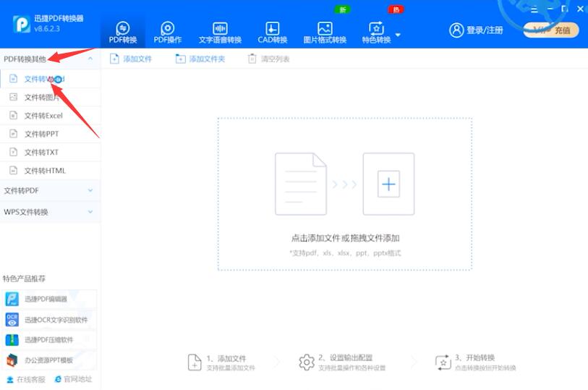Select 文件转HTML in the sidebar
The width and height of the screenshot is (588, 390).
tap(50, 171)
